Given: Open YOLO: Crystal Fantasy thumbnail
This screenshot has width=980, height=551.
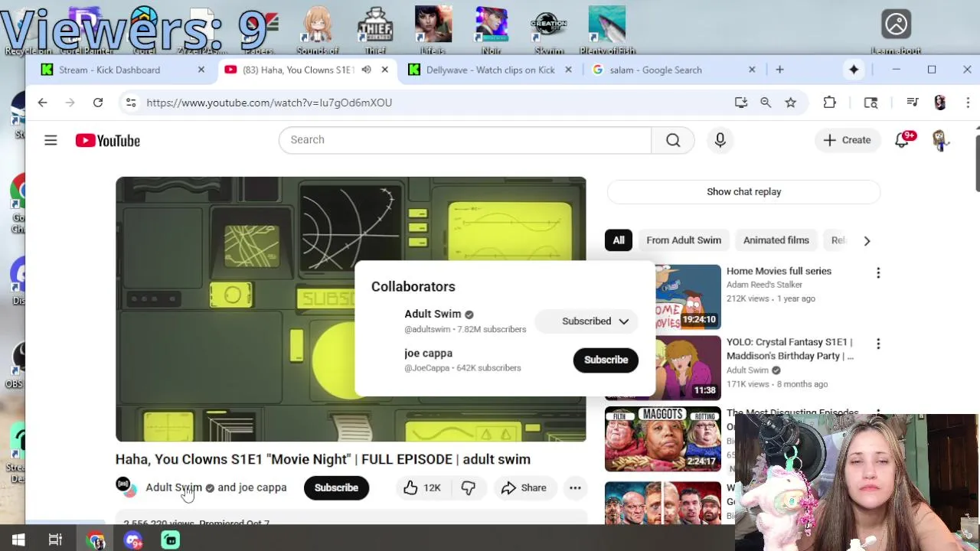Looking at the screenshot, I should click(x=663, y=368).
